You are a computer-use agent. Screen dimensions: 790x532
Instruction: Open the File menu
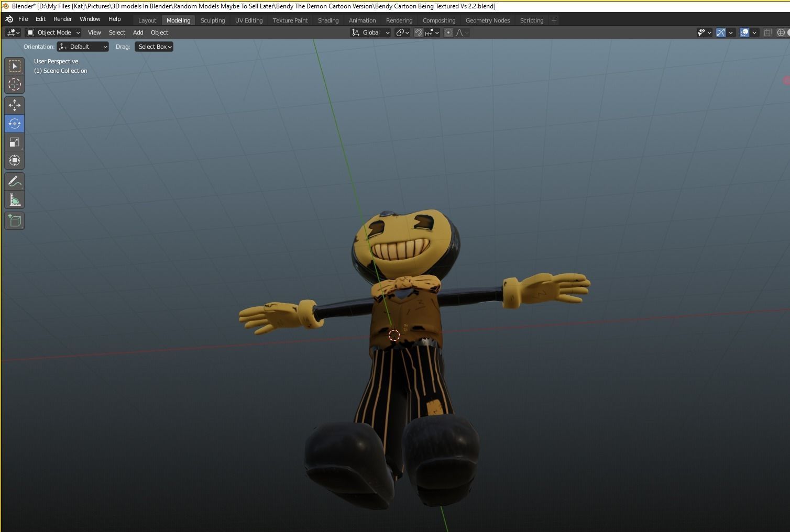point(23,19)
